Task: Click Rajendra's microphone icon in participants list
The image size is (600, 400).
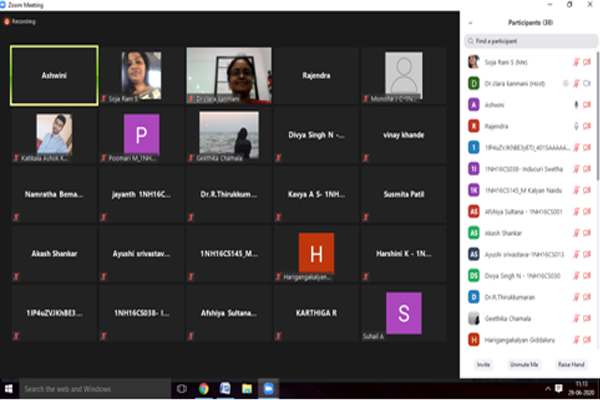Action: 576,125
